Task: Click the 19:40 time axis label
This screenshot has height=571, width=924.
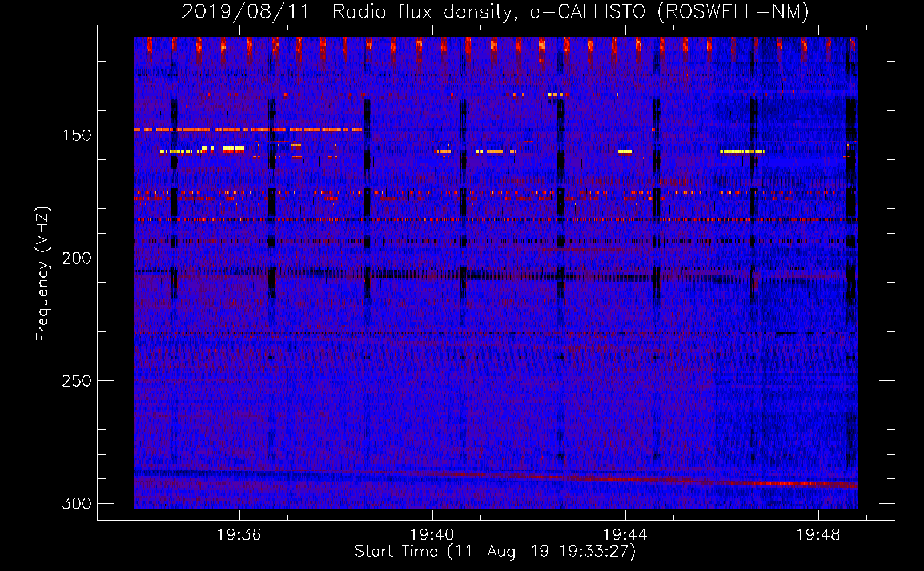Action: coord(432,534)
